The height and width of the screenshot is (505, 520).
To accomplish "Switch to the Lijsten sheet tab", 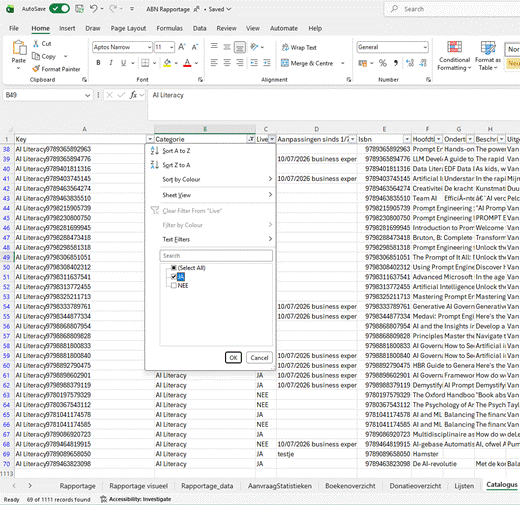I will click(464, 486).
